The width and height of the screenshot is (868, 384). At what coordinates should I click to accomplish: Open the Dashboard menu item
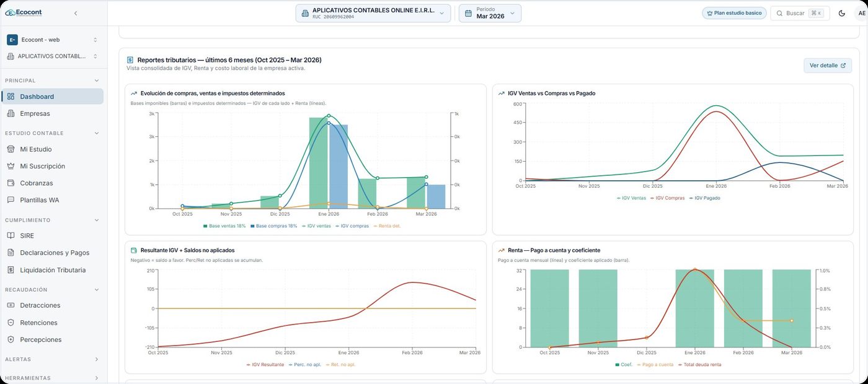pos(53,97)
